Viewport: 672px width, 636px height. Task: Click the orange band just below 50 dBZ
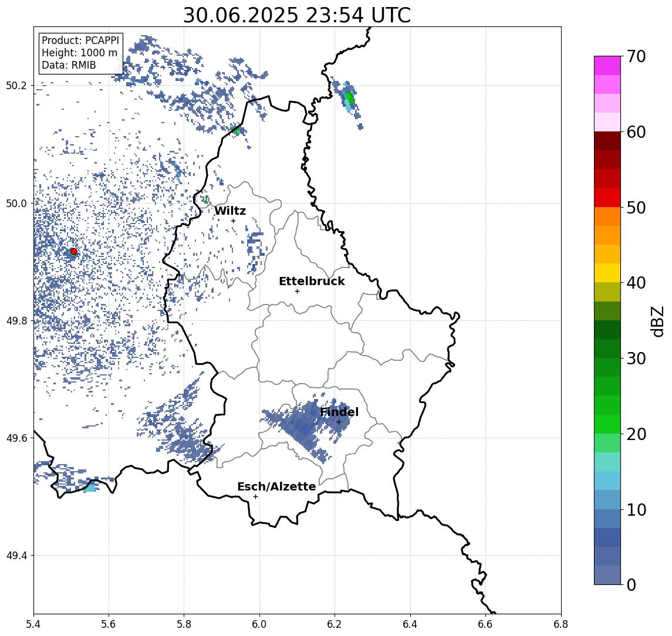coord(607,216)
